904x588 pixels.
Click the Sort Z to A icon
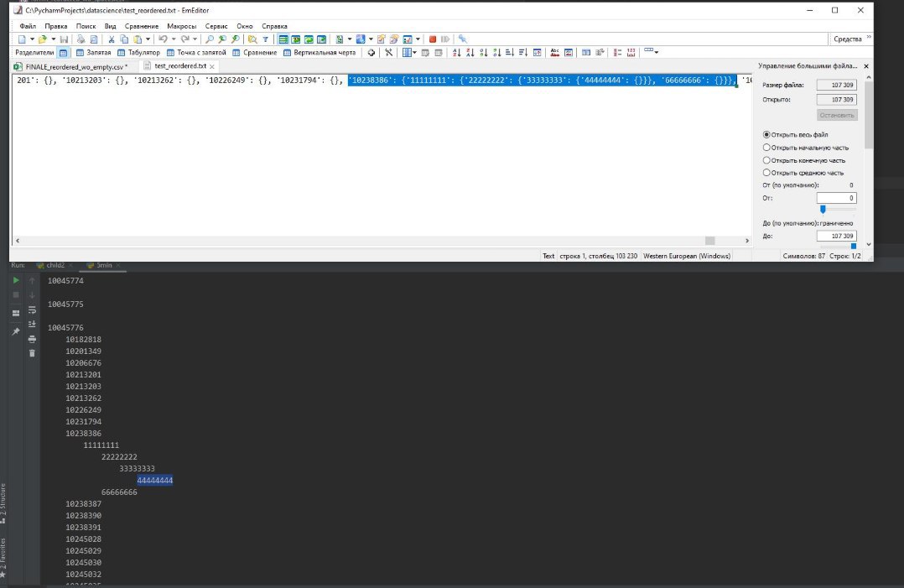(470, 53)
